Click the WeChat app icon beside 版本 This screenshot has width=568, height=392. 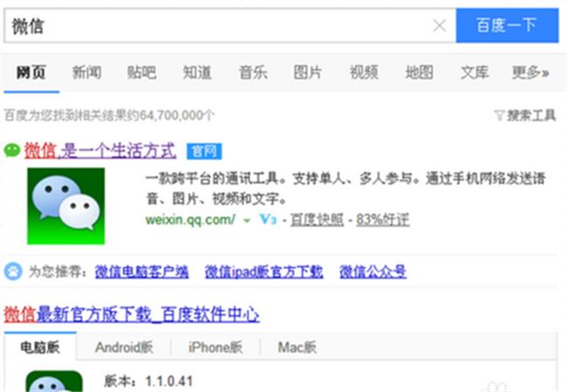(x=54, y=382)
